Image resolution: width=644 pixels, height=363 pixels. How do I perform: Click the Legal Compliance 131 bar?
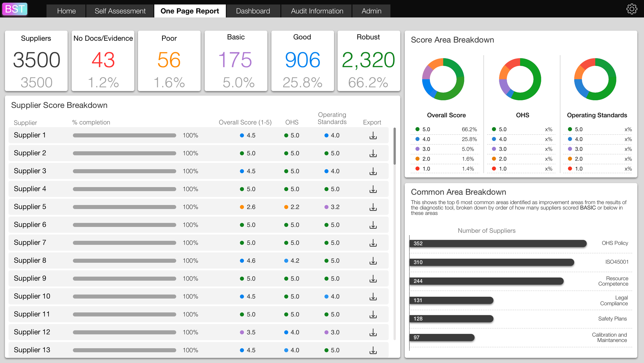coord(451,300)
